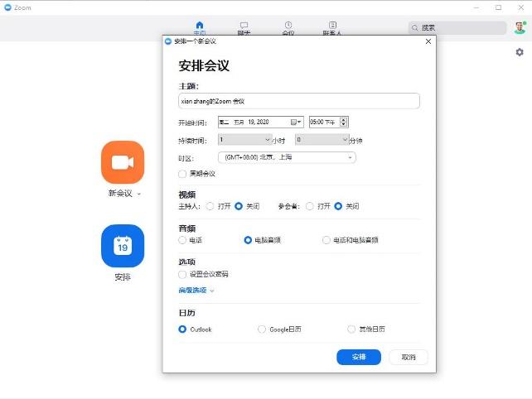532x399 pixels.
Task: Set host video to On
Action: [x=210, y=206]
